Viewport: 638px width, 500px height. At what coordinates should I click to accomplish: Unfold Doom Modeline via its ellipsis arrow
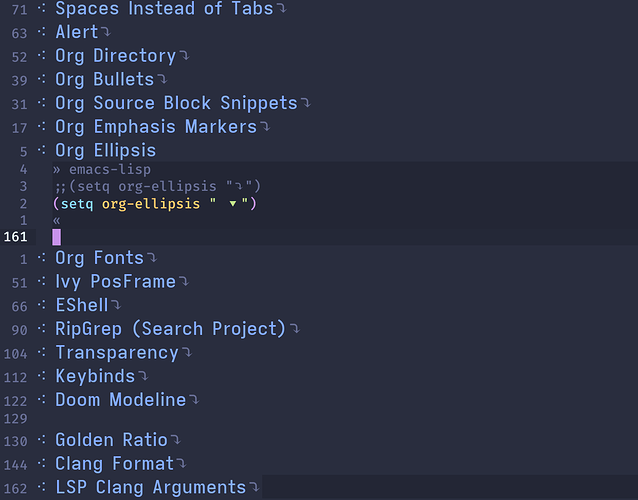194,401
